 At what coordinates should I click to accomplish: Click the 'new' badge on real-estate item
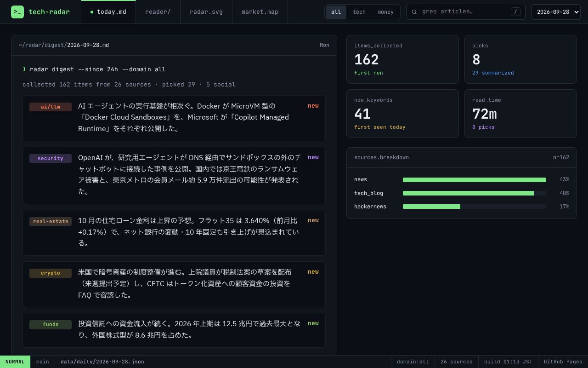[313, 220]
